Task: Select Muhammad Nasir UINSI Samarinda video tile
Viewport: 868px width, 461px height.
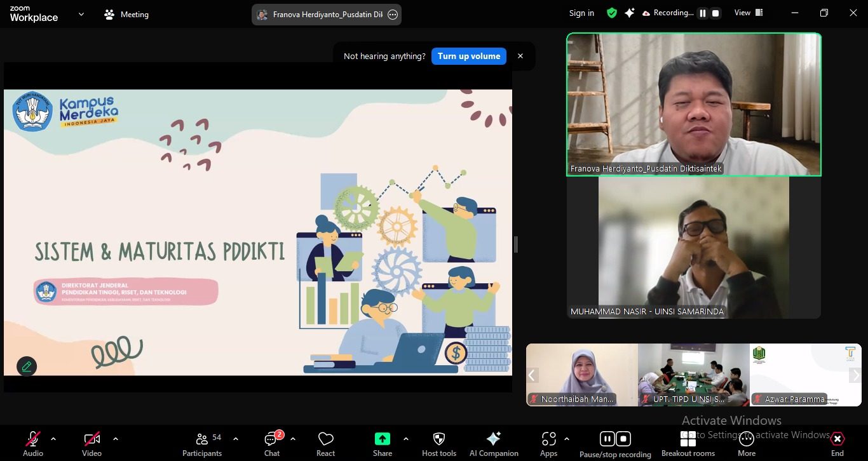Action: tap(694, 248)
